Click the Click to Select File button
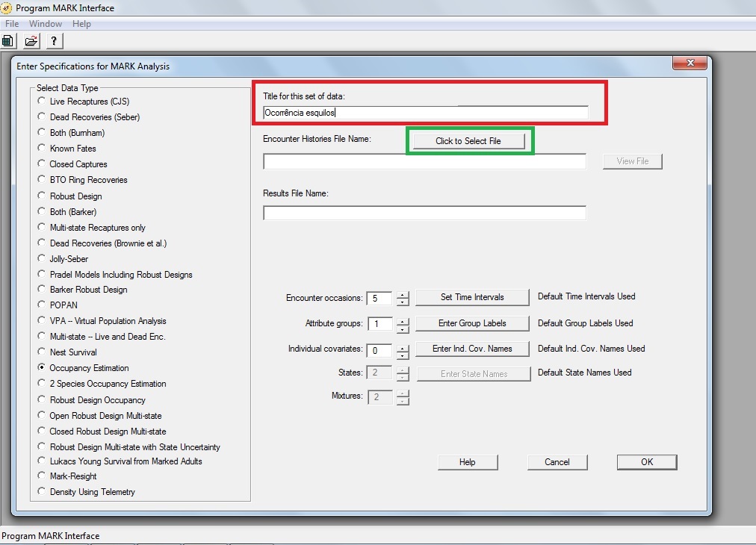756x545 pixels. point(468,140)
